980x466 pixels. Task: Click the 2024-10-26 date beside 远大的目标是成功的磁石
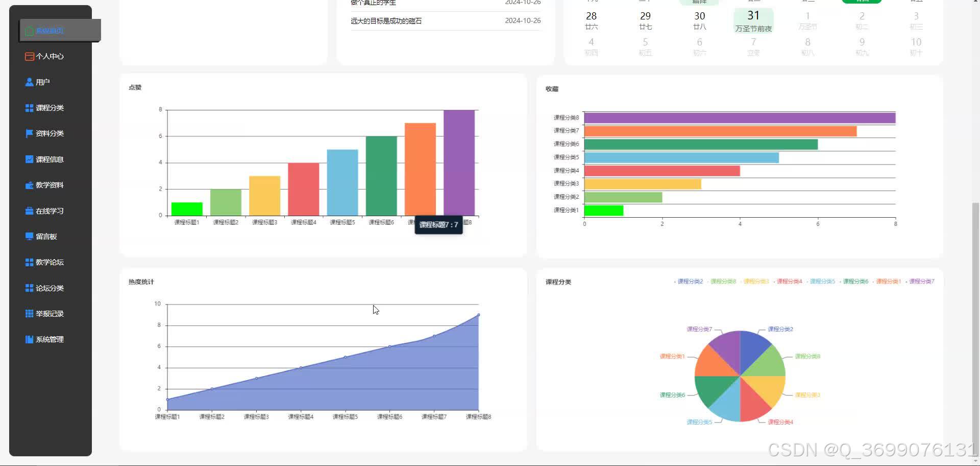click(523, 21)
